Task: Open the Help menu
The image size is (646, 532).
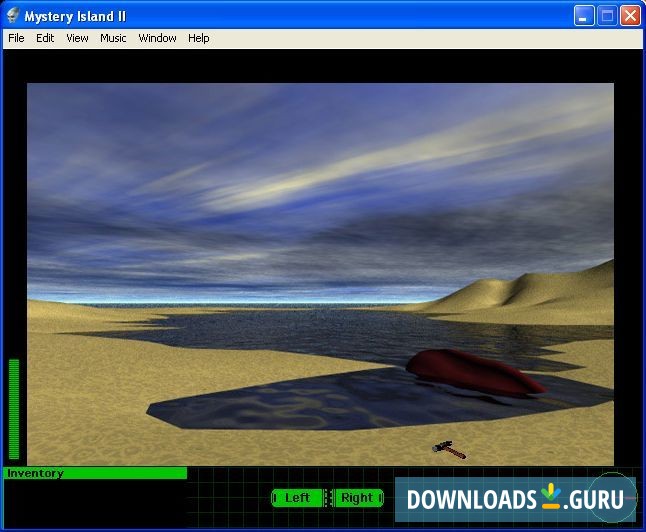Action: [199, 38]
